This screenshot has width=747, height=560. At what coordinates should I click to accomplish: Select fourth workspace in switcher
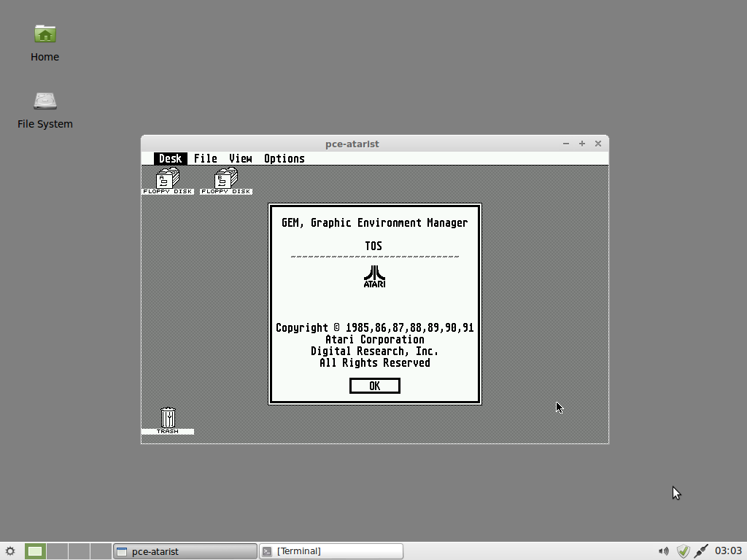point(101,551)
